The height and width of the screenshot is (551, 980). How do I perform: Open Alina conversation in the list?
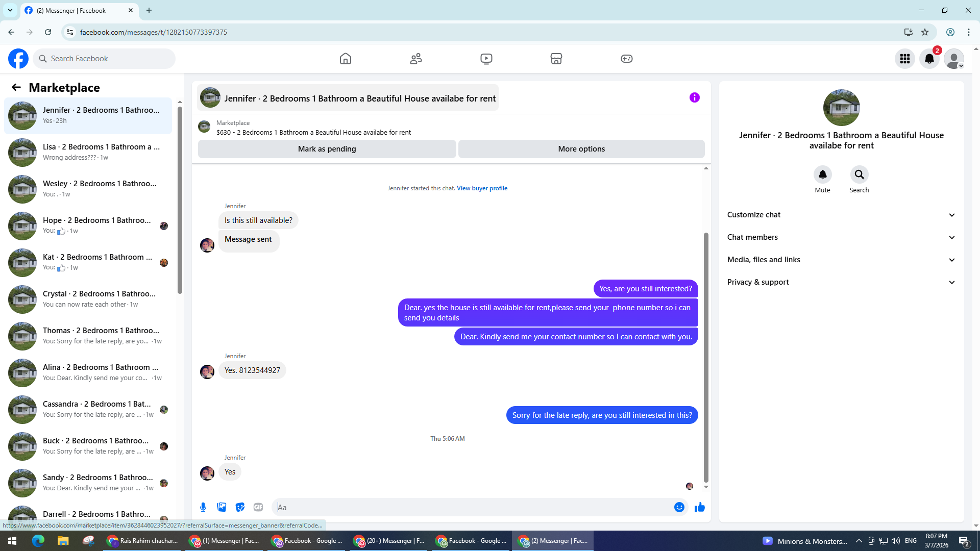[x=88, y=372]
